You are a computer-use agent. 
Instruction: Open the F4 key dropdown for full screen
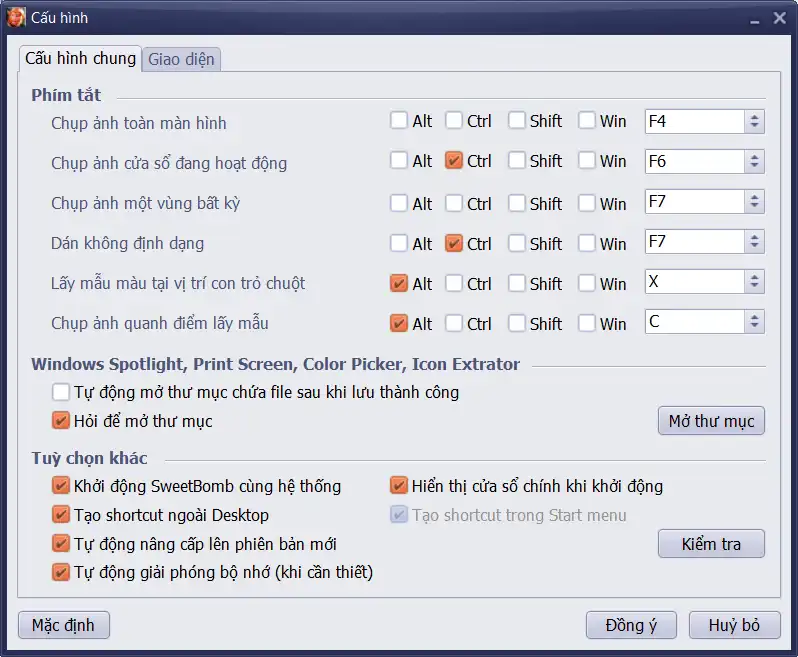point(754,122)
